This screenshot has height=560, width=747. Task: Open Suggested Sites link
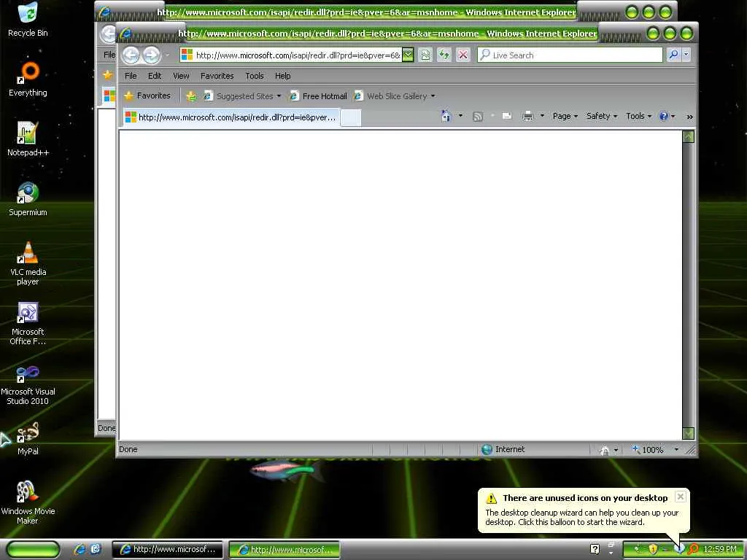pos(242,96)
